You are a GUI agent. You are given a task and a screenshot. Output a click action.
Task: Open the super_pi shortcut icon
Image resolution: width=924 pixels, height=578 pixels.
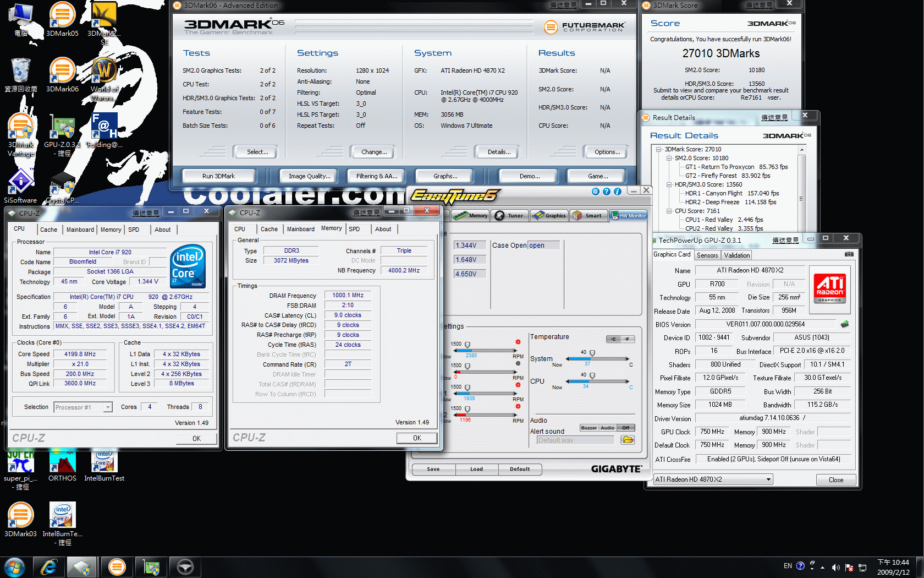(x=21, y=470)
